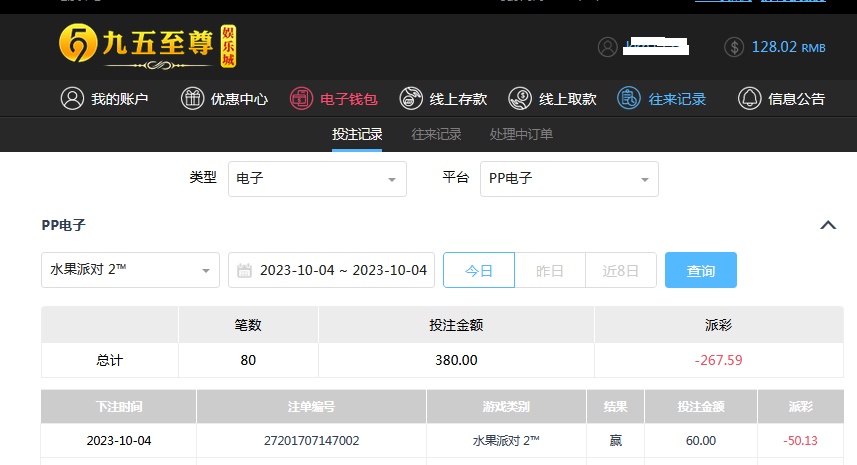This screenshot has height=465, width=857.
Task: Click the 下注时间 column header
Action: (x=119, y=407)
